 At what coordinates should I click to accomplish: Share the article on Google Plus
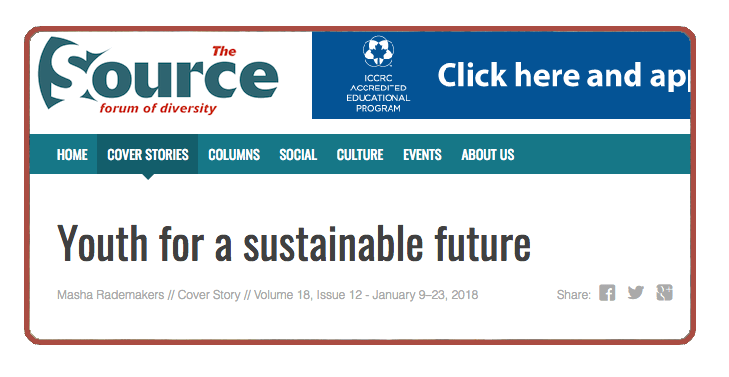pyautogui.click(x=664, y=293)
